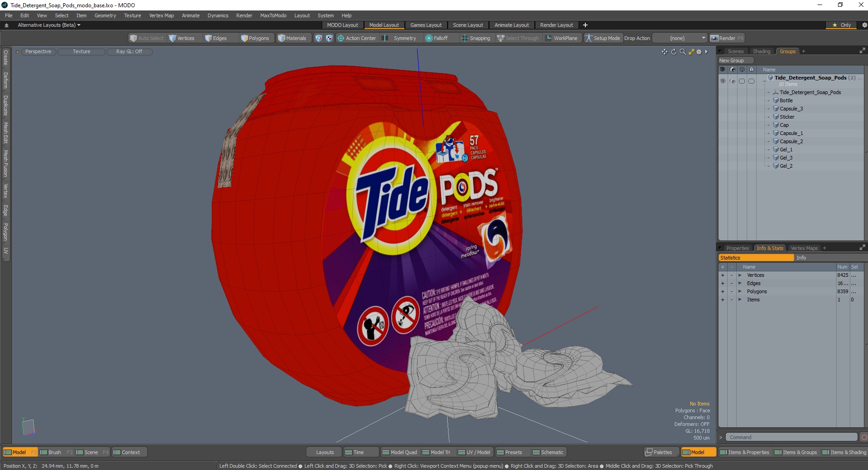Toggle Auto Select

tap(146, 38)
